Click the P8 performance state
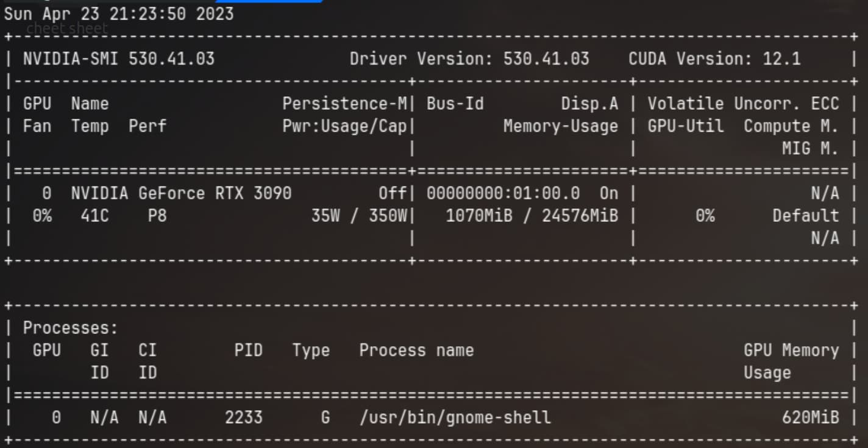Screen dimensions: 868x448 157,216
